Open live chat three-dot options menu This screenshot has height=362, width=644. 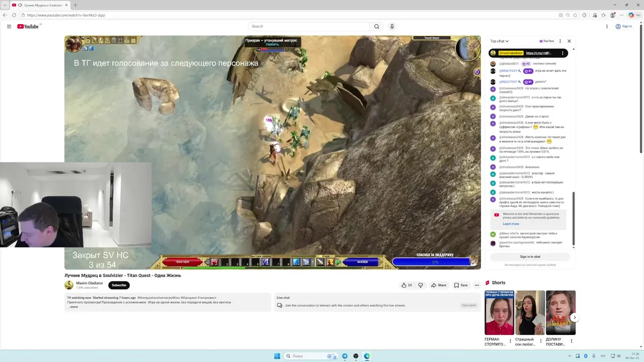click(560, 41)
